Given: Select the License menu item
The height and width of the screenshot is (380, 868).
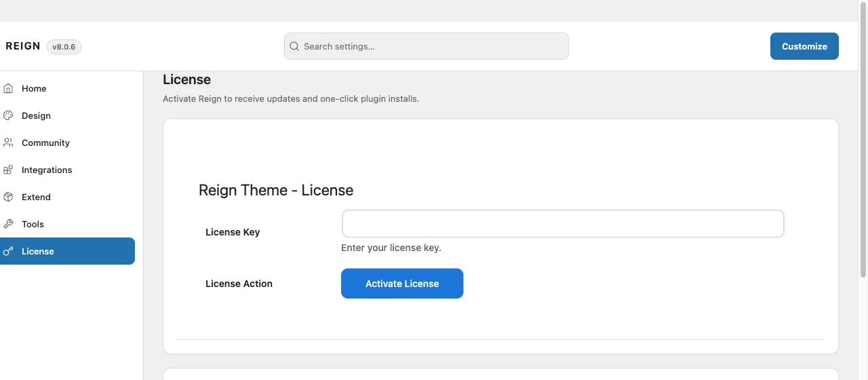Looking at the screenshot, I should 67,251.
